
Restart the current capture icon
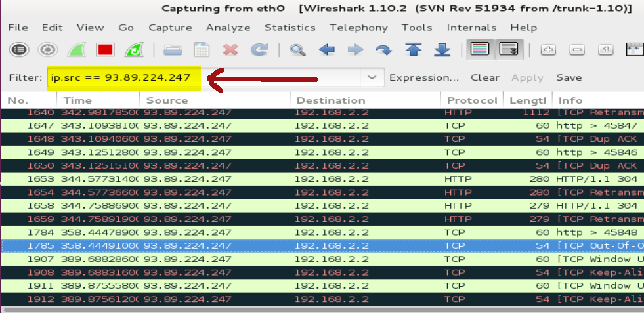point(134,50)
